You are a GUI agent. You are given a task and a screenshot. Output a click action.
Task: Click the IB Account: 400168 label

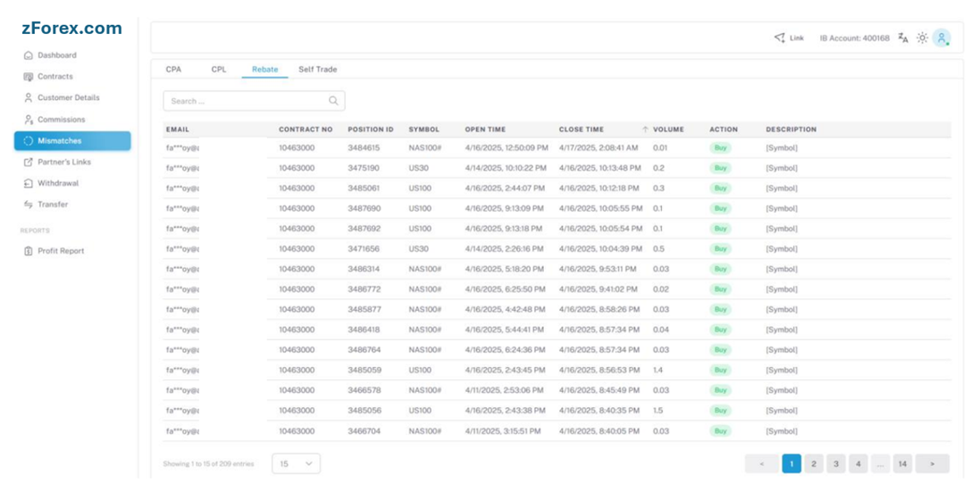(x=854, y=38)
